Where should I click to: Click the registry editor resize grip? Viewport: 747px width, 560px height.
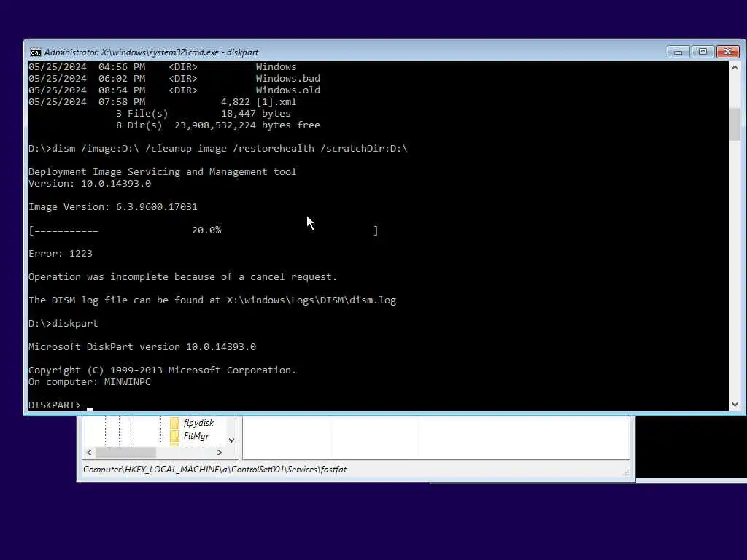(x=626, y=472)
